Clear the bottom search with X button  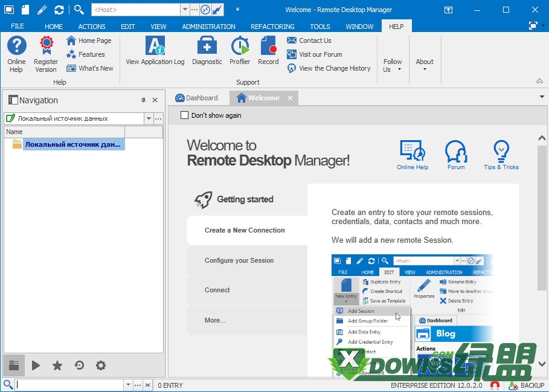click(147, 385)
